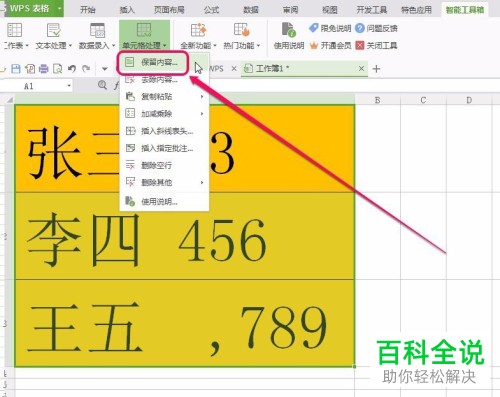Switch to the 开始 ribbon tab

88,10
